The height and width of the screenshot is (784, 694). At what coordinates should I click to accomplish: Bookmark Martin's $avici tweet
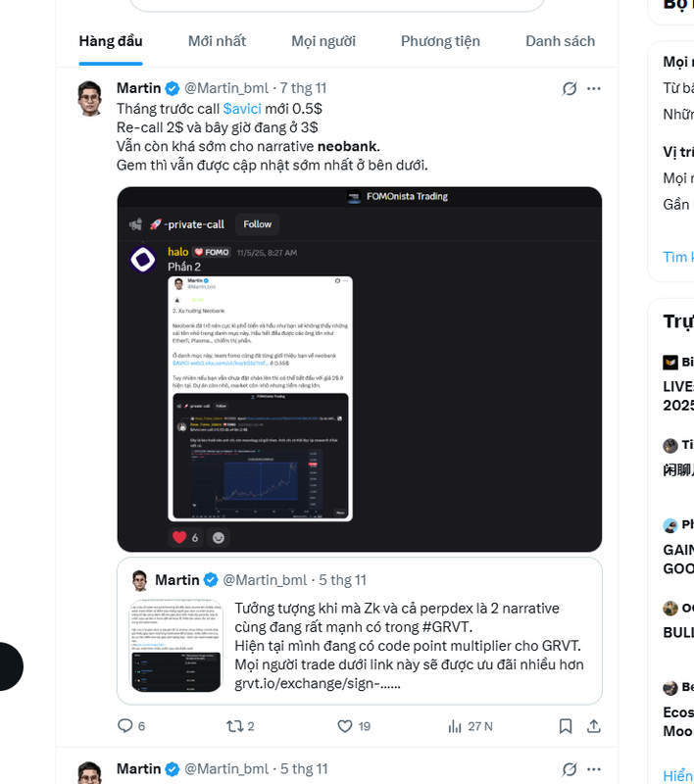click(x=566, y=726)
